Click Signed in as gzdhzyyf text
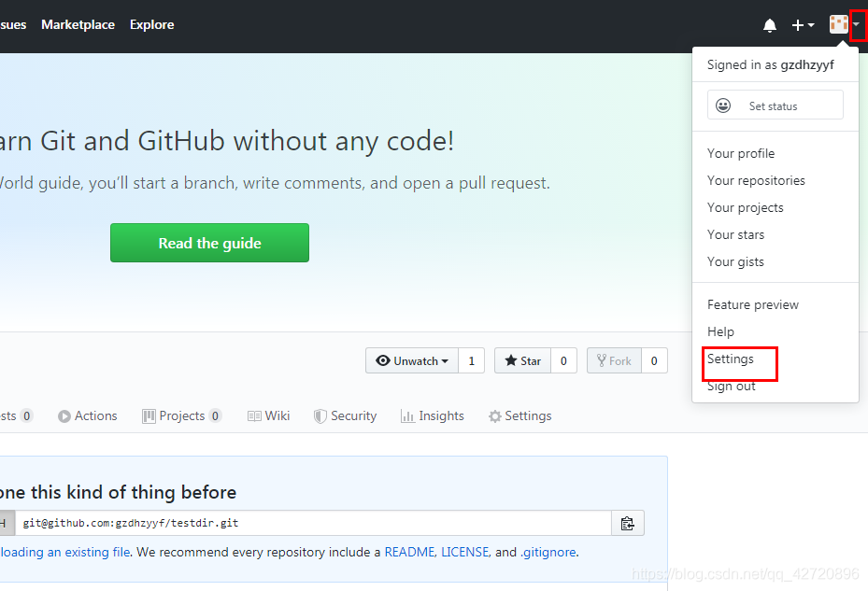This screenshot has width=868, height=591. [770, 64]
